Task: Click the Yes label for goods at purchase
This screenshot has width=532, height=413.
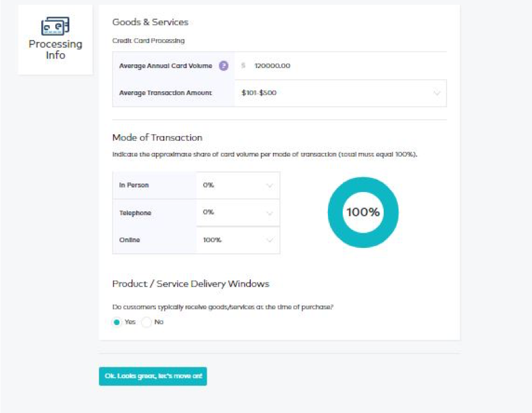Action: [130, 322]
